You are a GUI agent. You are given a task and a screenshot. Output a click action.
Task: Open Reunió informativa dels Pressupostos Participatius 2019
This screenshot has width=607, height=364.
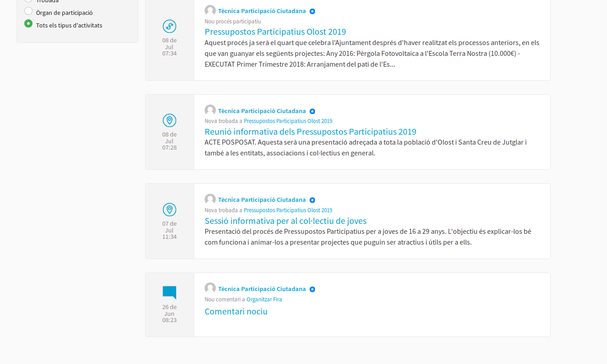point(310,132)
